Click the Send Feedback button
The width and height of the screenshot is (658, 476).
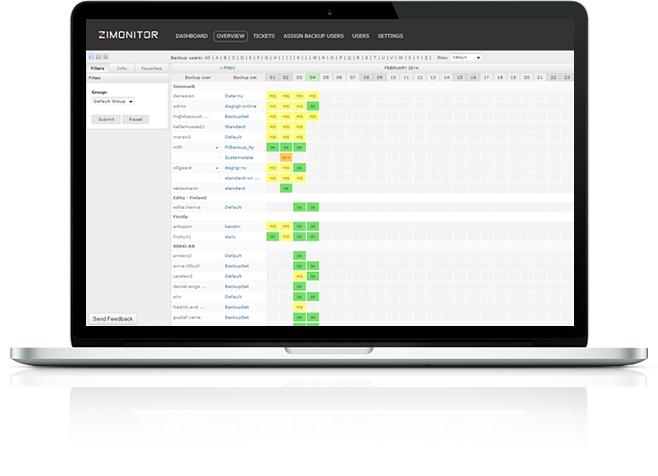[112, 318]
